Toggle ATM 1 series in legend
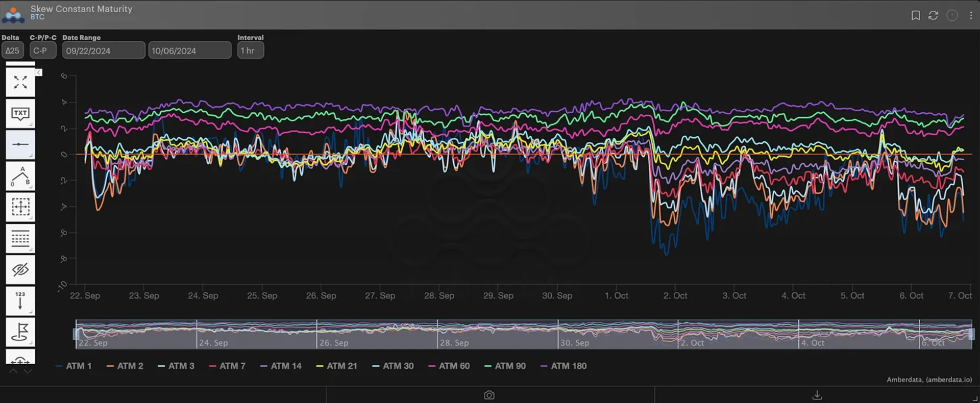 [73, 366]
